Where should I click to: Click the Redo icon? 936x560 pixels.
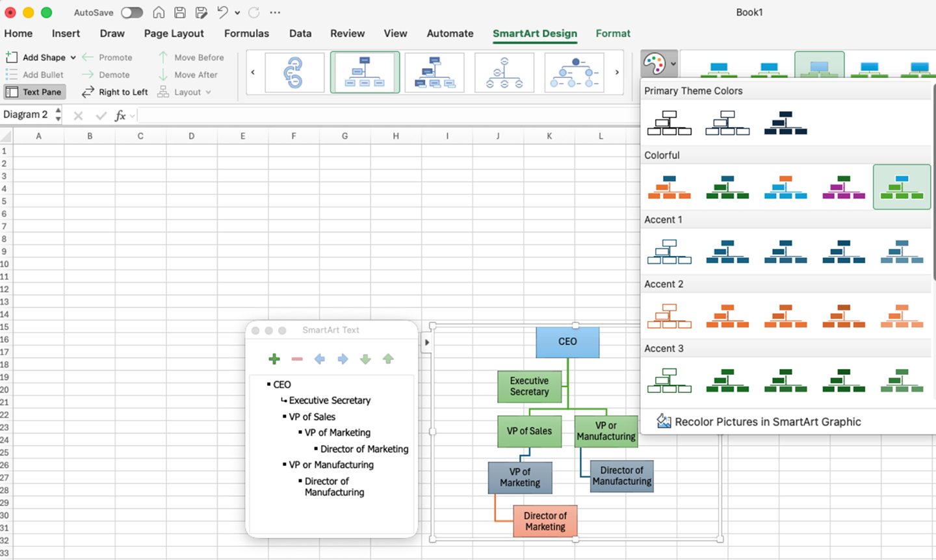(254, 12)
